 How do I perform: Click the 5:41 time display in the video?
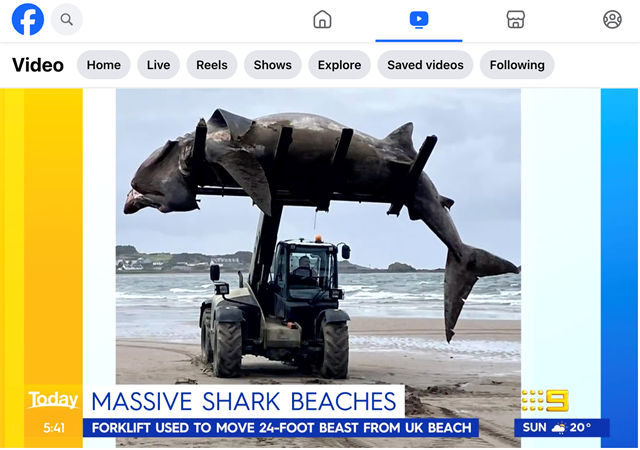(54, 428)
